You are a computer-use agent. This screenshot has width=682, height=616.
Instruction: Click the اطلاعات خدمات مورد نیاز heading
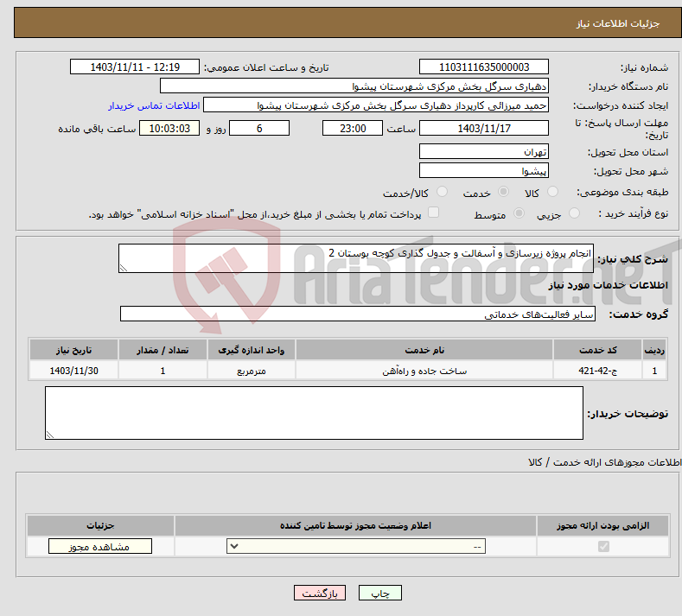(x=608, y=285)
